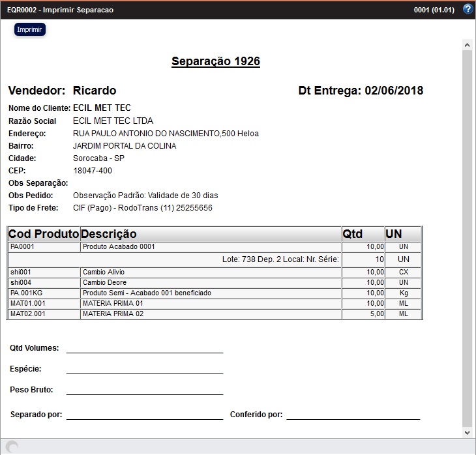Click bairro 'JARDIM PORTAL DA COLINA'

[125, 146]
